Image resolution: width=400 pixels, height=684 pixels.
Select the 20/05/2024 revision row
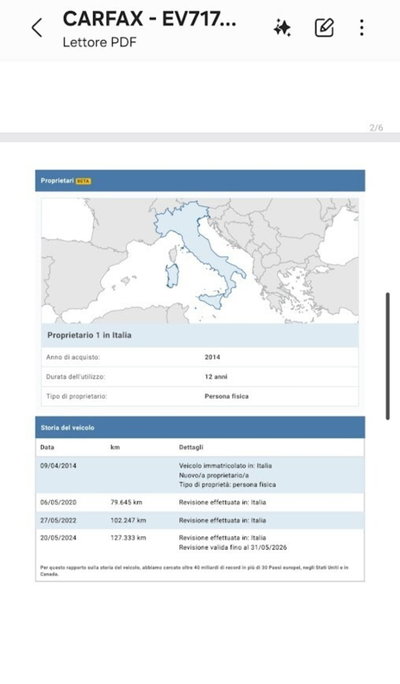200,542
